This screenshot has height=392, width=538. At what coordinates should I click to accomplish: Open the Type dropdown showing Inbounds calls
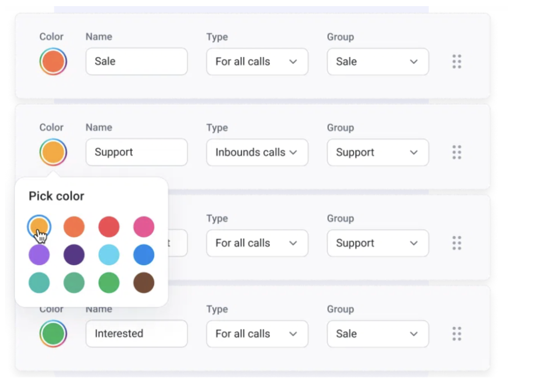coord(257,152)
